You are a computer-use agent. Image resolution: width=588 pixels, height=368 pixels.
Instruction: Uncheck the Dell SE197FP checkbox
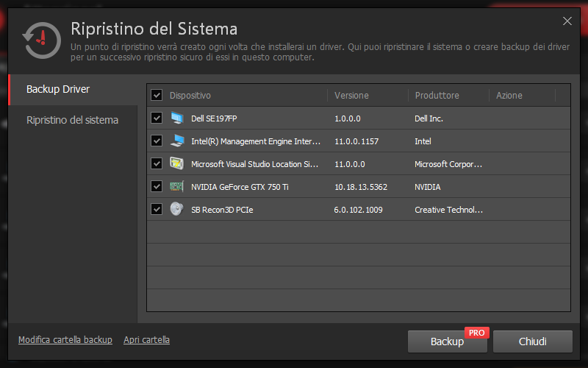coord(157,118)
